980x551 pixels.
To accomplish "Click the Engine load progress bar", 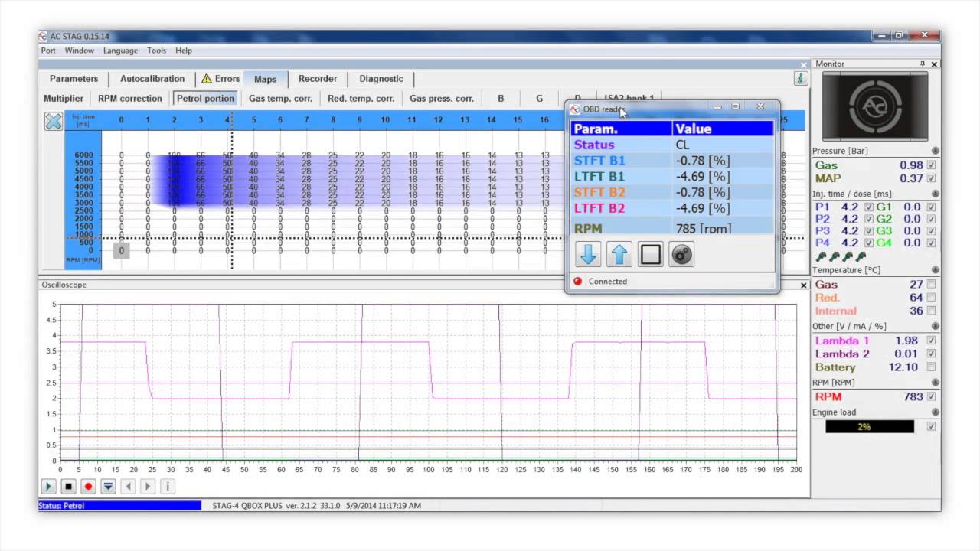I will click(869, 426).
